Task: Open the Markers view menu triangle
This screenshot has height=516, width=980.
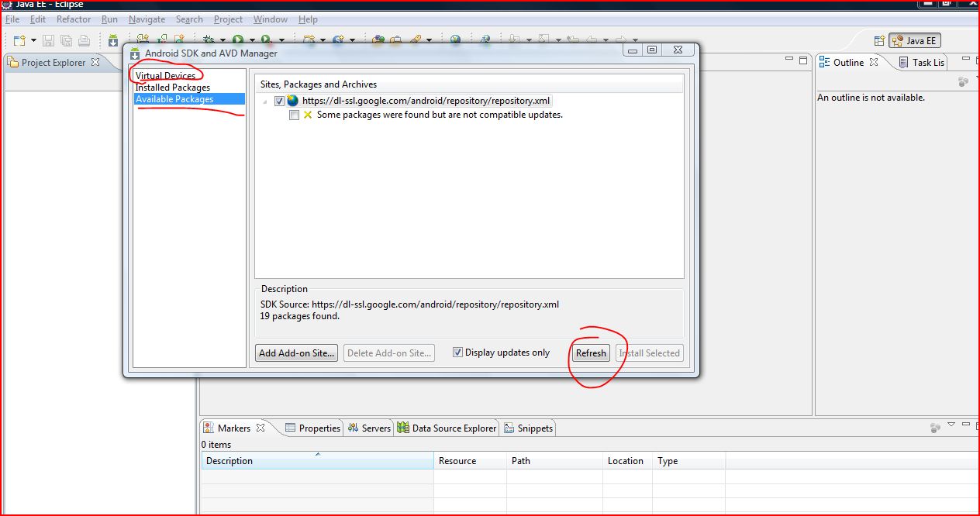Action: (x=951, y=425)
